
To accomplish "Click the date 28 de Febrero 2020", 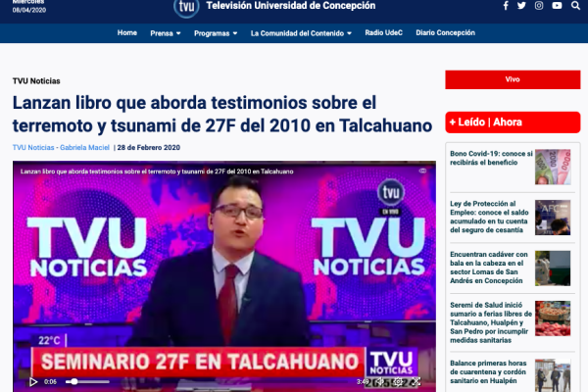I will pyautogui.click(x=149, y=147).
